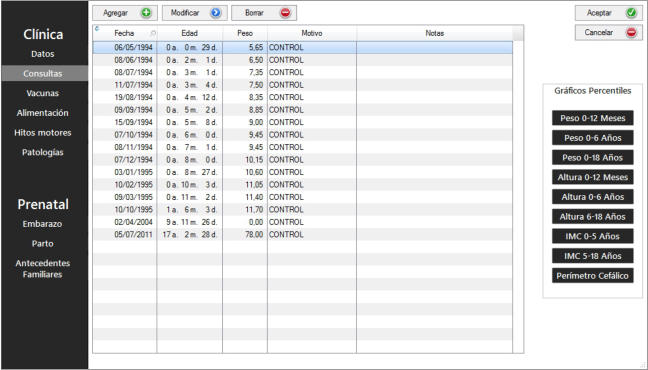
Task: Click the blue arrow icon on Modificar
Action: click(216, 13)
